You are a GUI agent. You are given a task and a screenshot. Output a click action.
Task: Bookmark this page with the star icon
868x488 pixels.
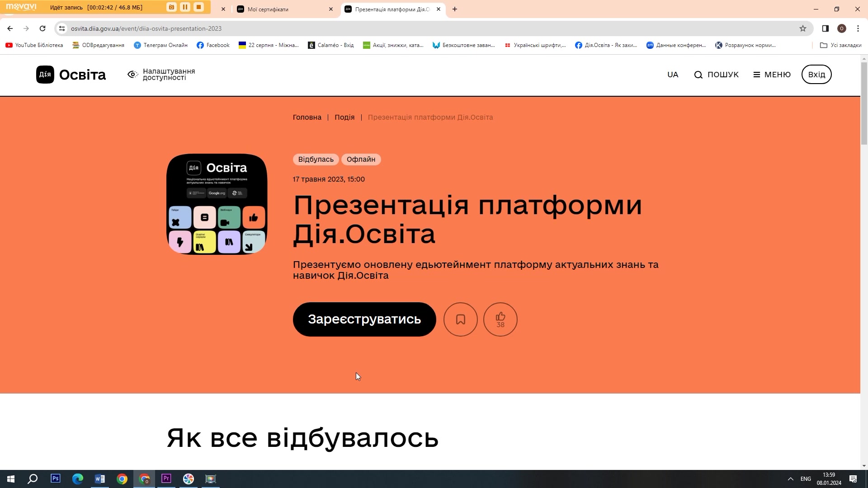coord(803,28)
